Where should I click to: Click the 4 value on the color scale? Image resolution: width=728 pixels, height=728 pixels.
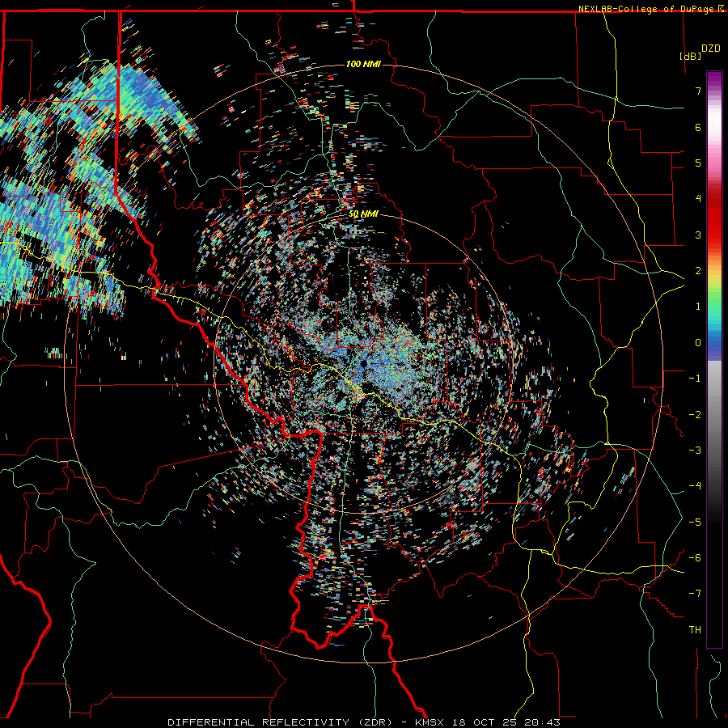coord(698,199)
